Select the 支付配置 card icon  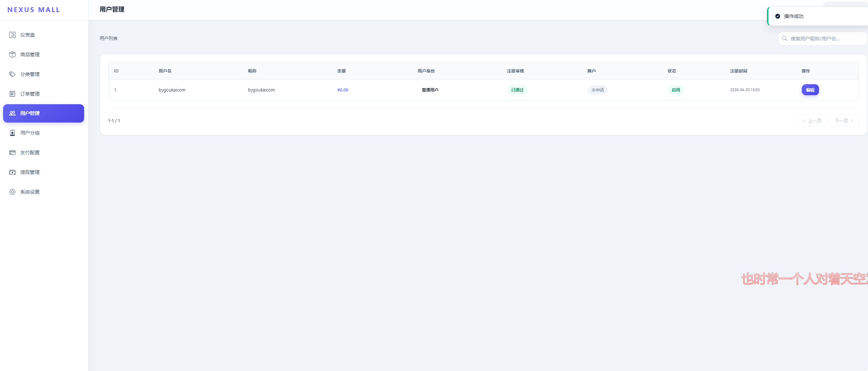point(12,153)
